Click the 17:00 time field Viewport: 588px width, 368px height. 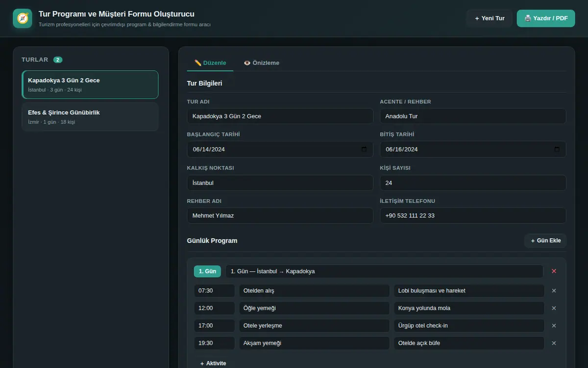pyautogui.click(x=215, y=325)
